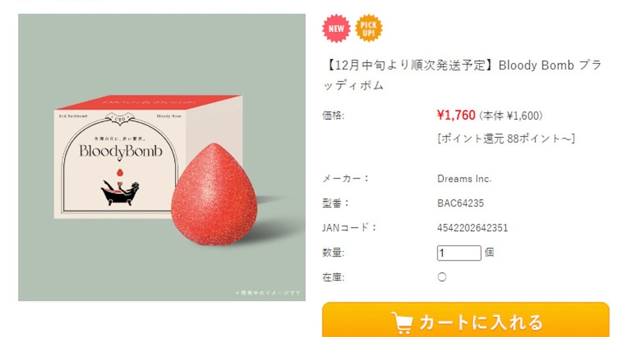Image resolution: width=644 pixels, height=337 pixels.
Task: Select the model number BAC64235
Action: point(461,203)
